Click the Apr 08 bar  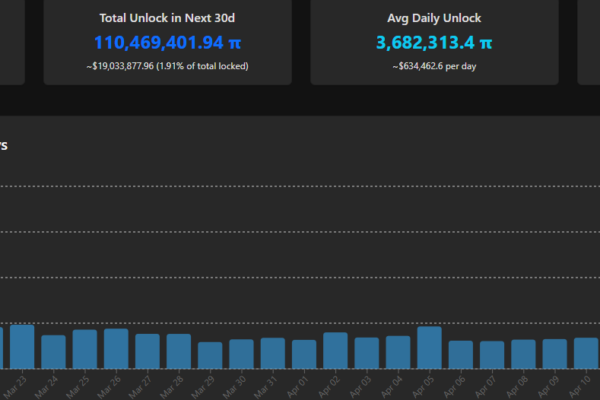point(523,354)
